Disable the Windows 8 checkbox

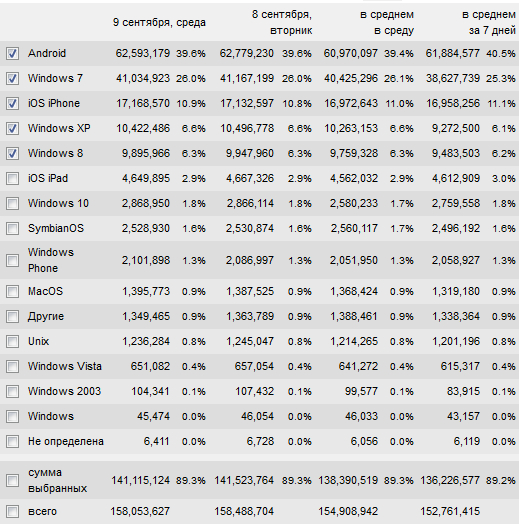[x=12, y=153]
